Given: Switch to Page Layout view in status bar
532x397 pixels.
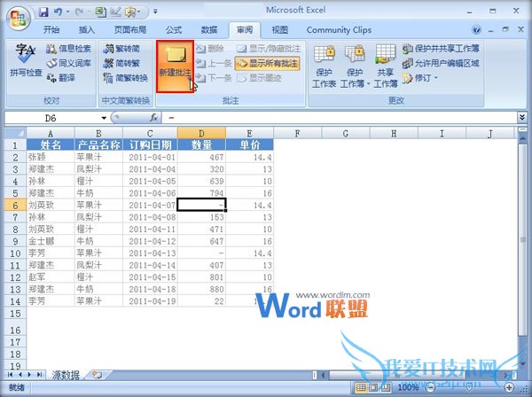Looking at the screenshot, I should (373, 387).
